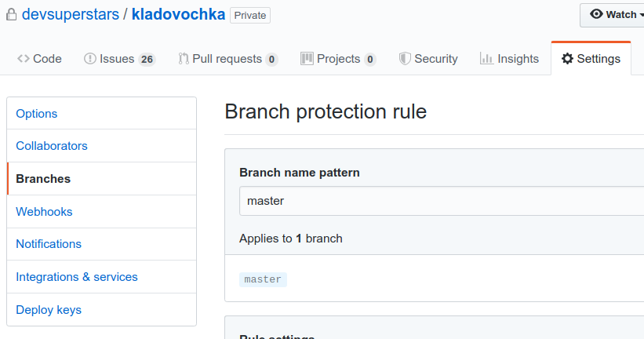The image size is (644, 339).
Task: Select Branches in settings sidebar
Action: point(101,179)
